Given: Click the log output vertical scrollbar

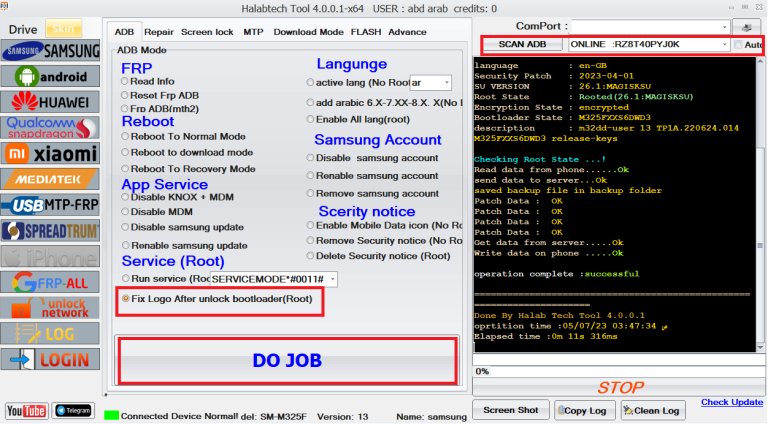Looking at the screenshot, I should coord(760,205).
